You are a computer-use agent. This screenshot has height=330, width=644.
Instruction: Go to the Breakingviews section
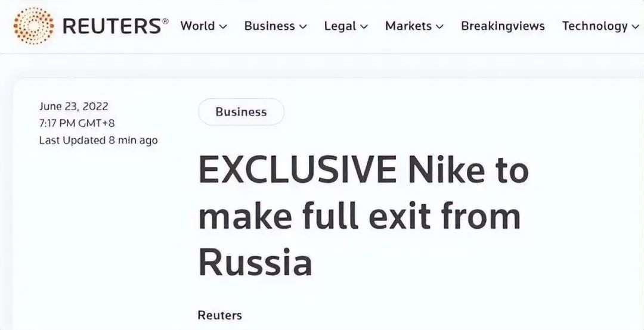[x=503, y=26]
